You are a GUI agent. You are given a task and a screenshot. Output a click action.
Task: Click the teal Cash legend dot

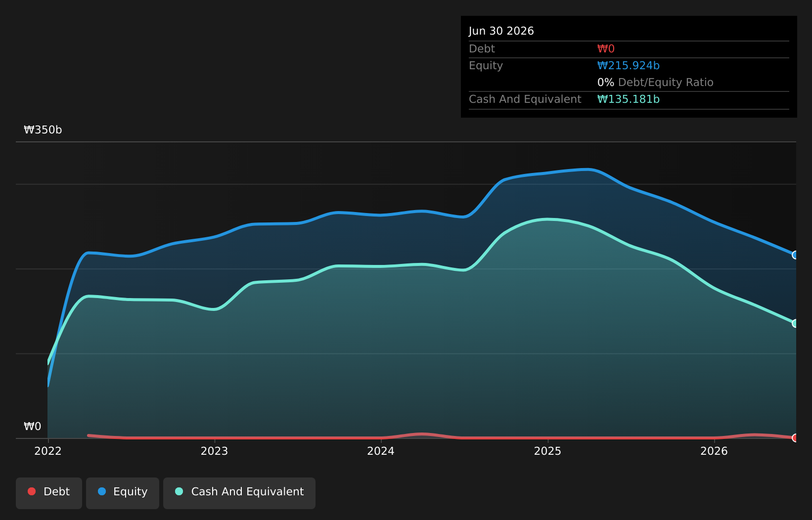[179, 491]
